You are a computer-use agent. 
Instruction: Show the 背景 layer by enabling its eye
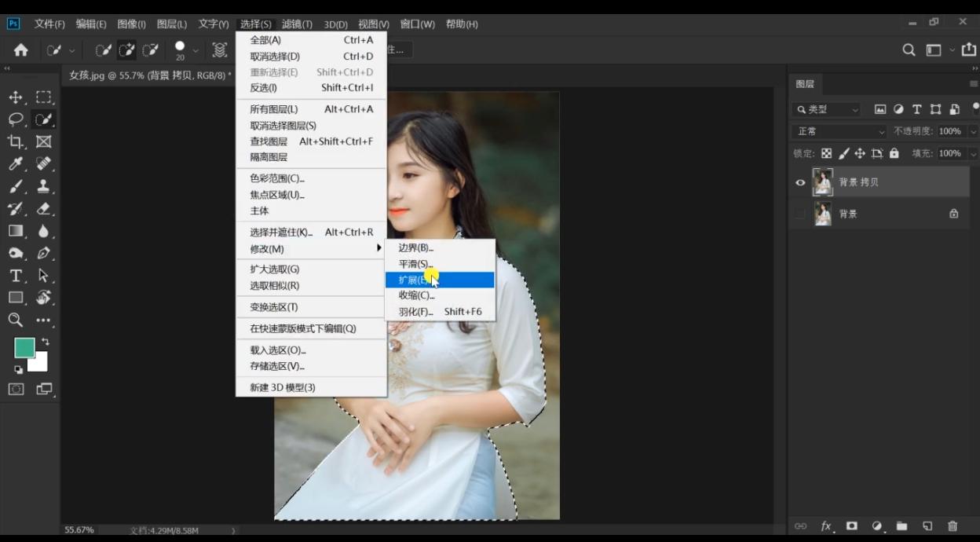click(x=800, y=213)
